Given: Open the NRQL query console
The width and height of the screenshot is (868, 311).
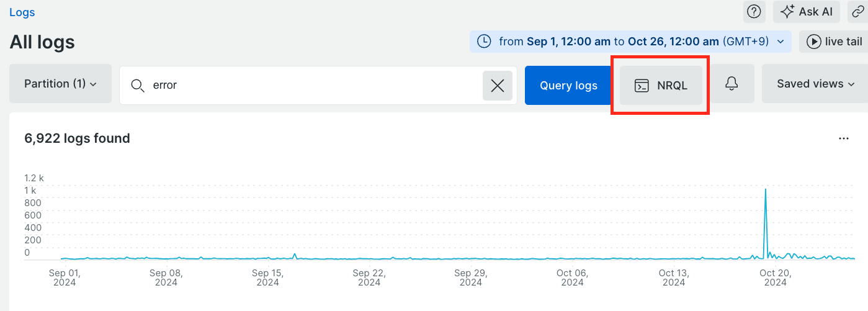Looking at the screenshot, I should (661, 86).
